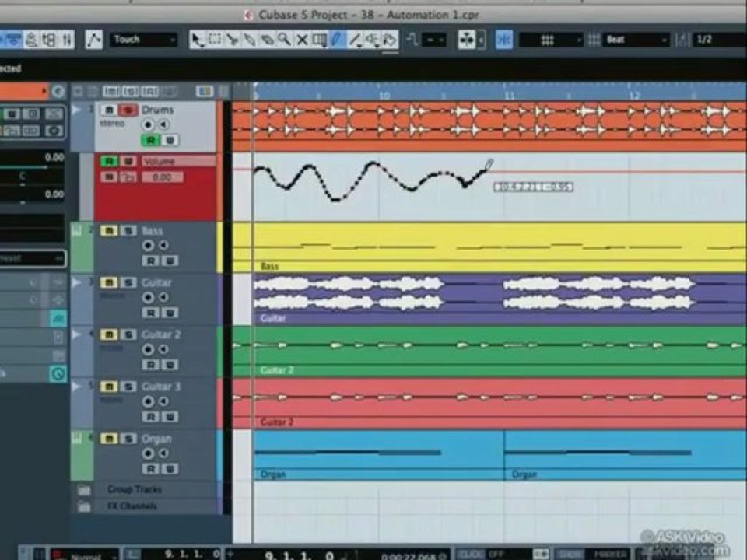This screenshot has height=560, width=747.
Task: Solo the Guitar track
Action: (x=128, y=283)
